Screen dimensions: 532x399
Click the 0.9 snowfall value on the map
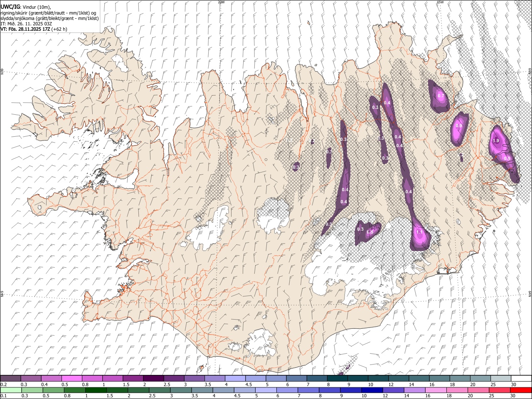pos(459,126)
